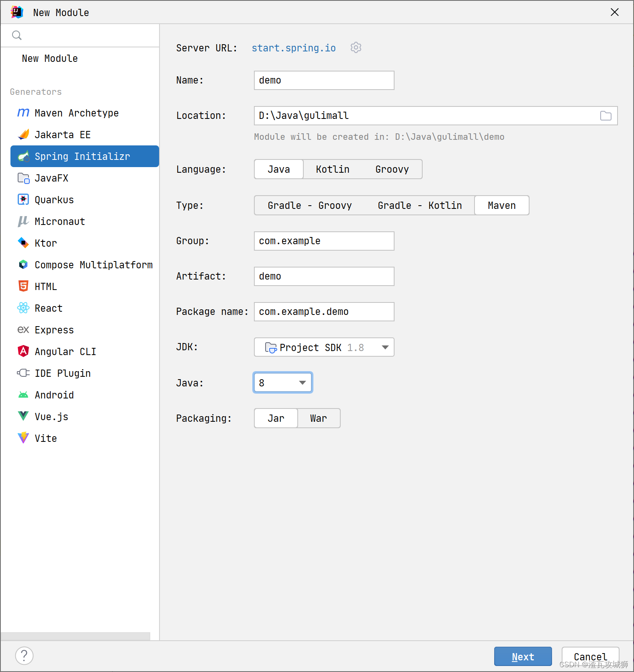Click the React atom icon

point(23,308)
